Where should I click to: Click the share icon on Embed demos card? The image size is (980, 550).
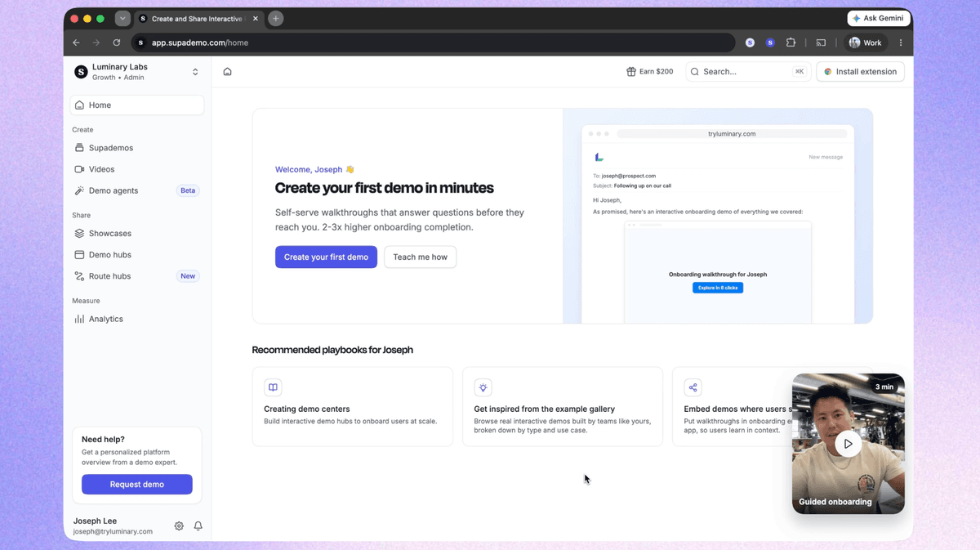(693, 387)
